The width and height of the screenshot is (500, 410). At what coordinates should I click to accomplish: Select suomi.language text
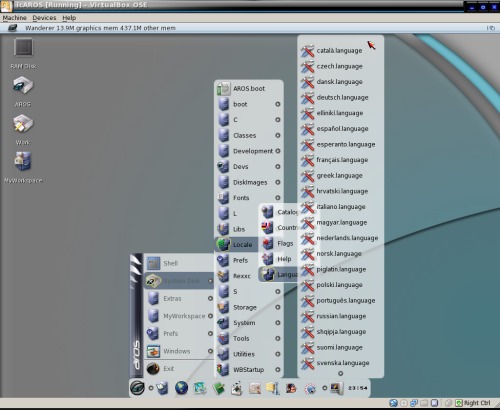coord(339,348)
